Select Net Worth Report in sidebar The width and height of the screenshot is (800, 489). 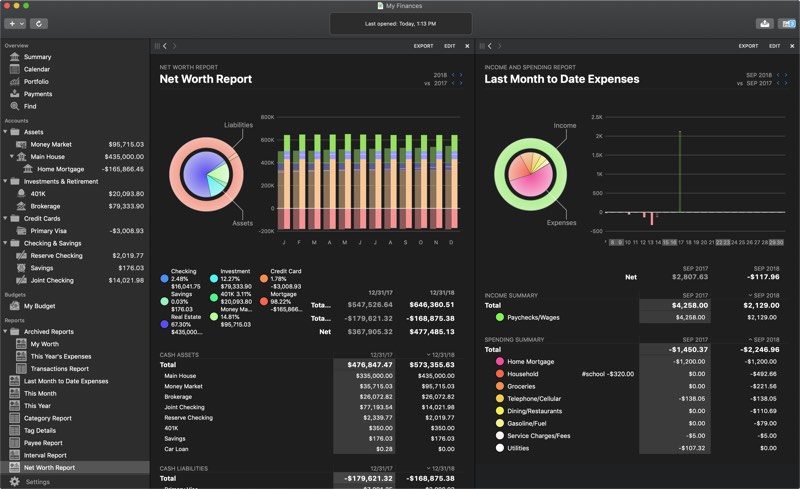pyautogui.click(x=75, y=468)
